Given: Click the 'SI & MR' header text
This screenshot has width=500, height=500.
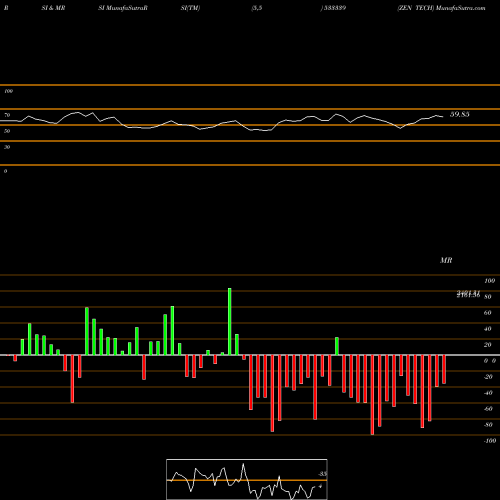Looking at the screenshot, I should click(x=53, y=8).
